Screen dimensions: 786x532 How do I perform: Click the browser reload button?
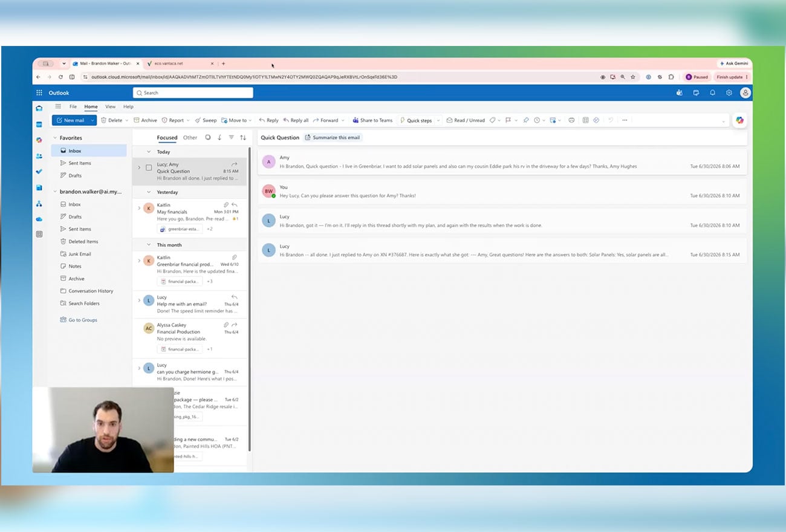pyautogui.click(x=60, y=77)
